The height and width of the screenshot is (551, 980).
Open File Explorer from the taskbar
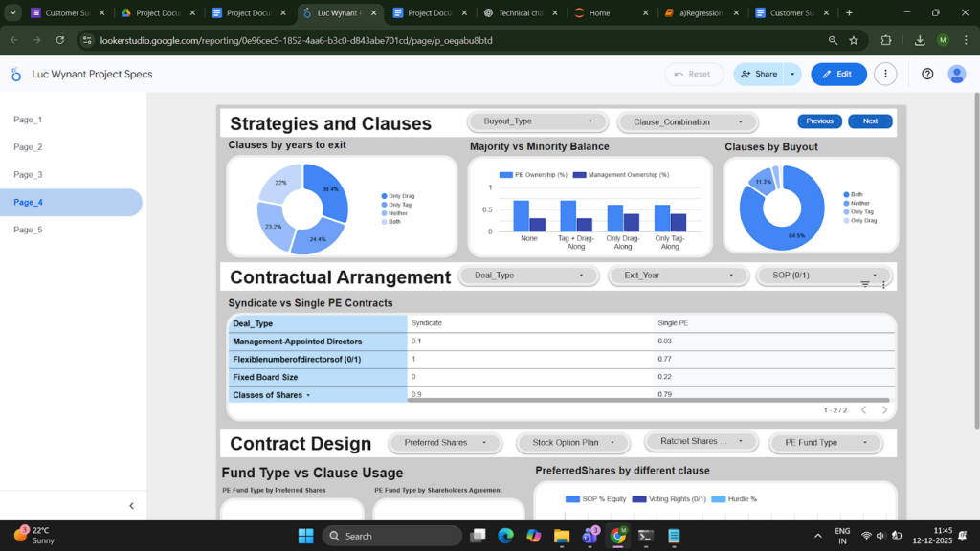(x=562, y=536)
